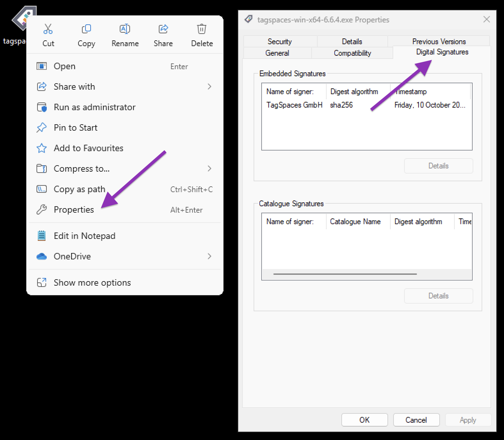Select the Digital Signatures tab

coord(442,52)
